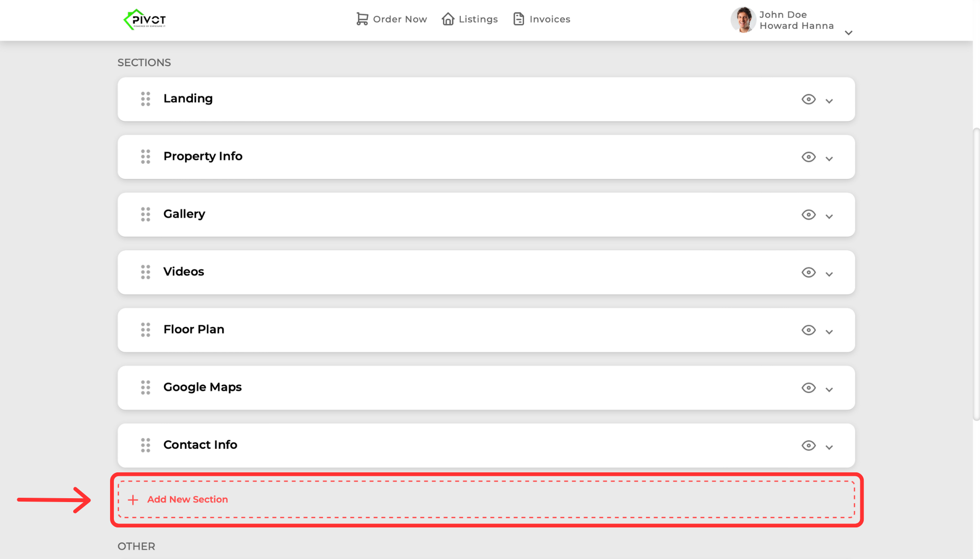Expand the Contact Info section chevron
980x559 pixels.
(829, 447)
